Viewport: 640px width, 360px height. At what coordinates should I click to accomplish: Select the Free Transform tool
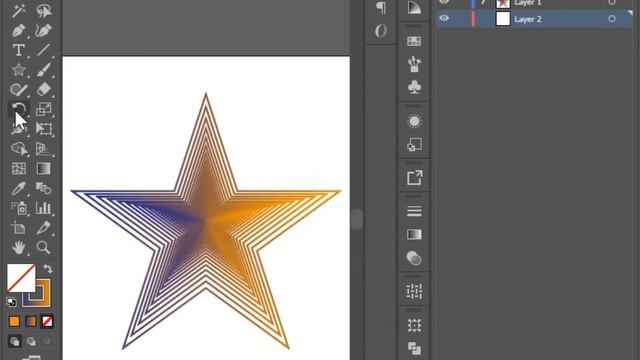point(43,129)
